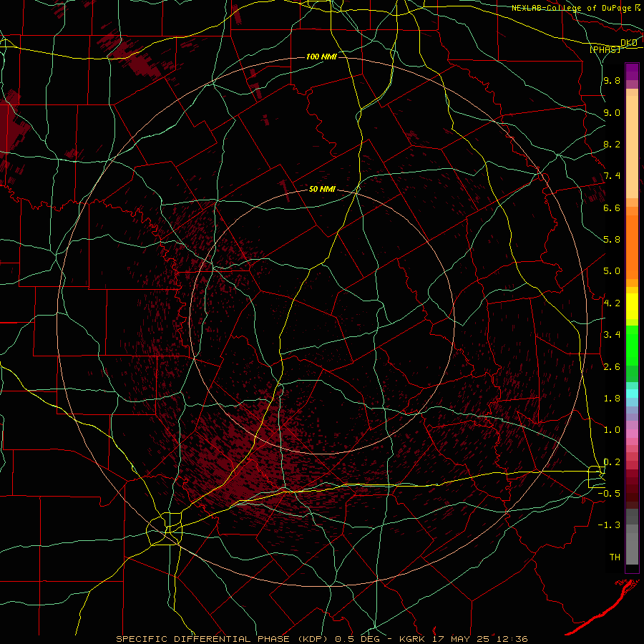Click the 100 NMI range ring label

(321, 57)
